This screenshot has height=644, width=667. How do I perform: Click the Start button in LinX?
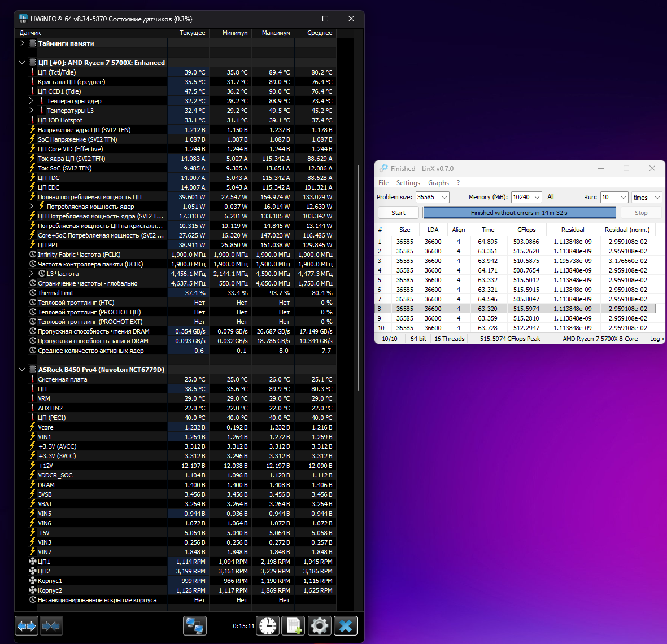398,213
